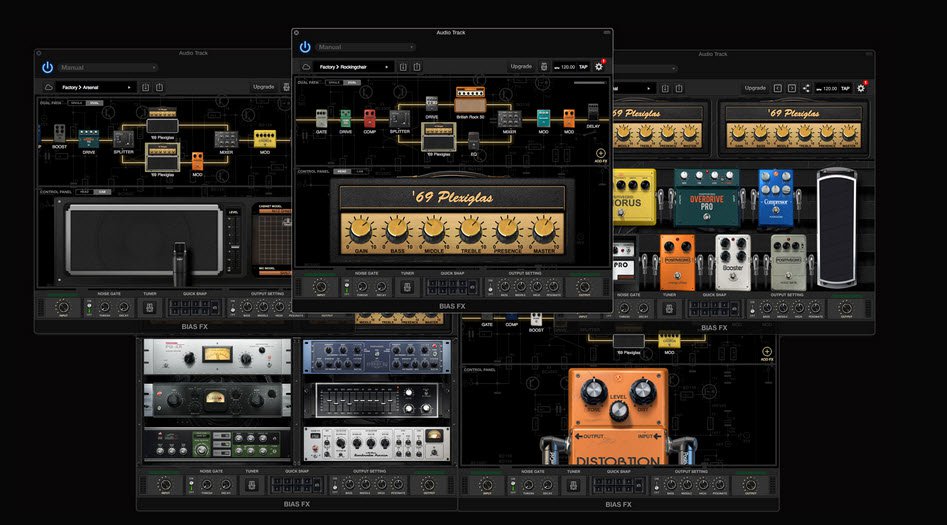This screenshot has width=947, height=525.
Task: Click the wah expression pedal in right window
Action: coord(836,228)
